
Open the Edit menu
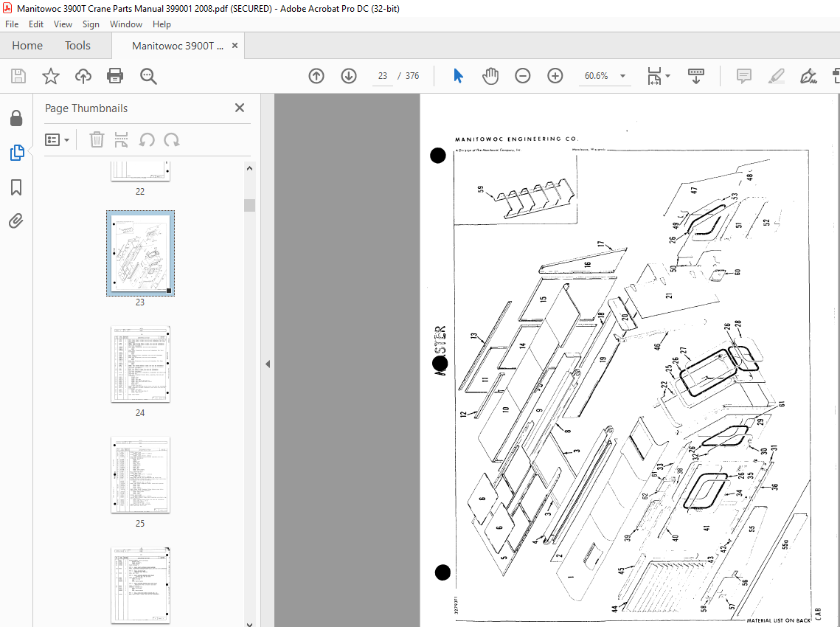[x=36, y=24]
